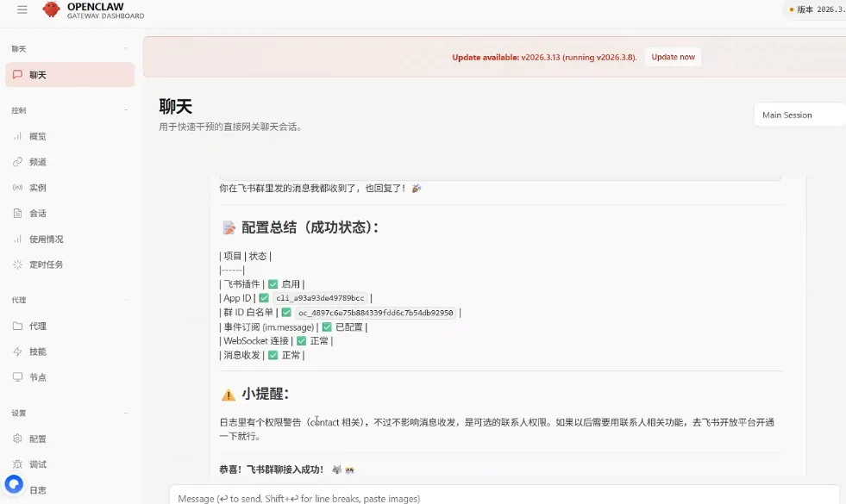The image size is (846, 504).
Task: Collapse the 聊天 sidebar section
Action: click(126, 48)
